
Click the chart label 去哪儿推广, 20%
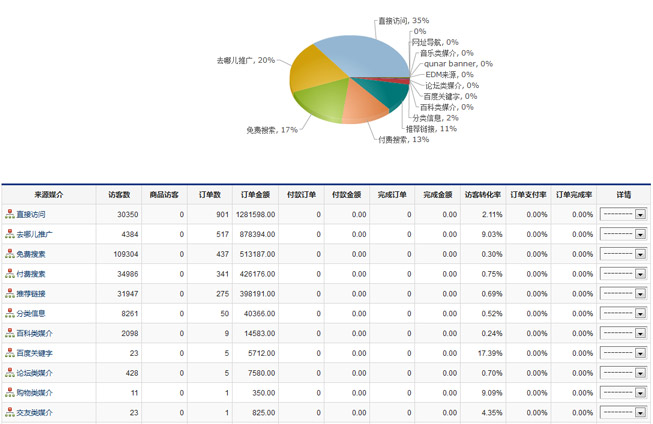coord(246,60)
